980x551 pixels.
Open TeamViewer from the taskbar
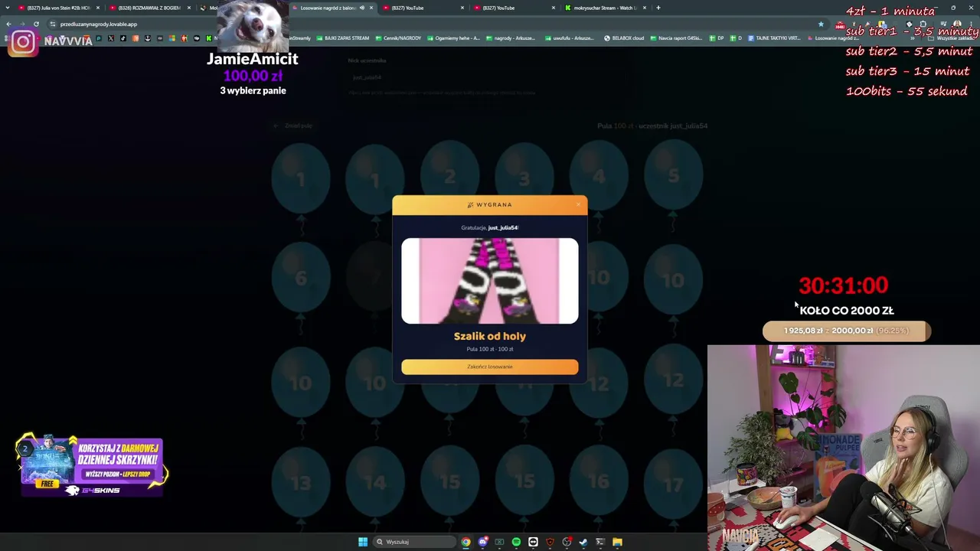533,542
